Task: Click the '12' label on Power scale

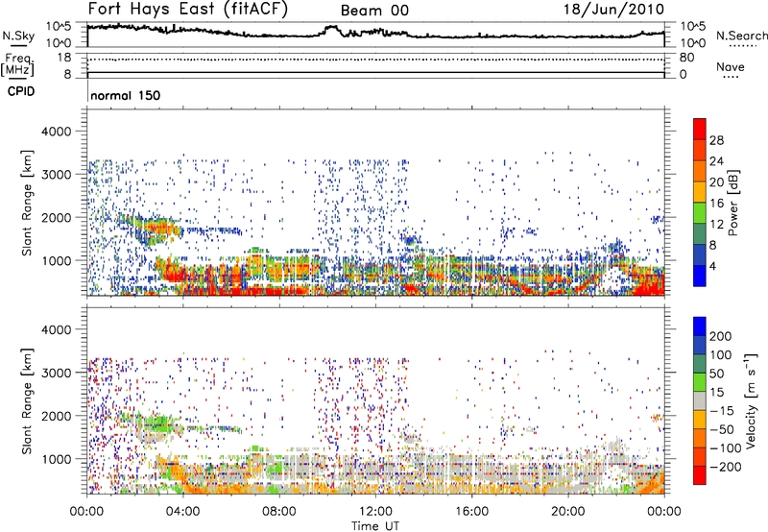Action: (716, 225)
